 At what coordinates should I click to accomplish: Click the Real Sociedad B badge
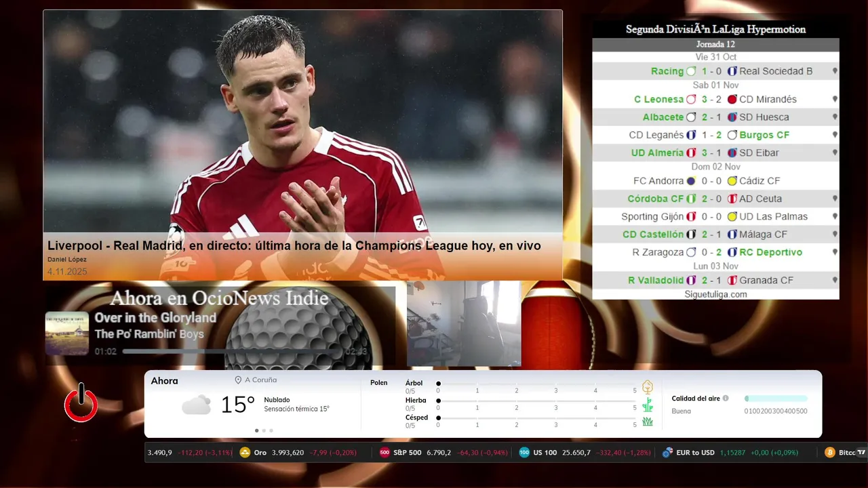point(732,71)
